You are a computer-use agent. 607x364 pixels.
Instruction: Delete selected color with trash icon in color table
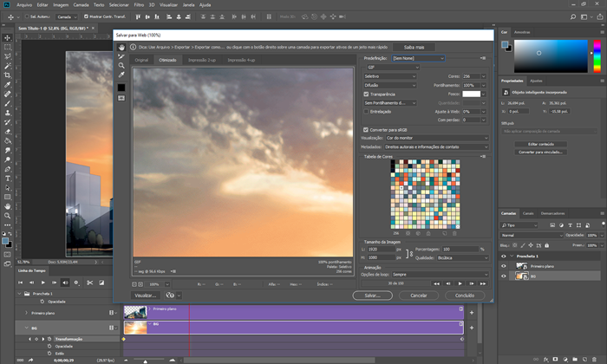point(454,233)
